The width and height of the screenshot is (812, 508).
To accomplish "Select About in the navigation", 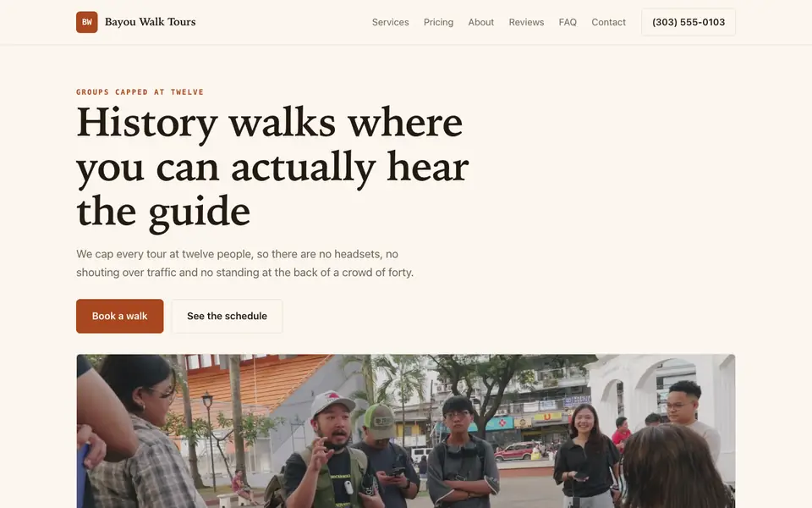I will click(x=481, y=22).
